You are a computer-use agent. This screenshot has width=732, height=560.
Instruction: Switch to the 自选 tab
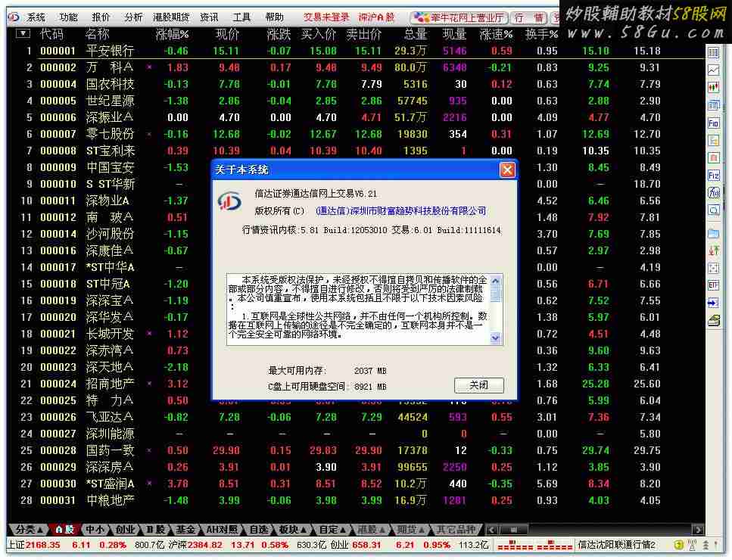[x=259, y=530]
